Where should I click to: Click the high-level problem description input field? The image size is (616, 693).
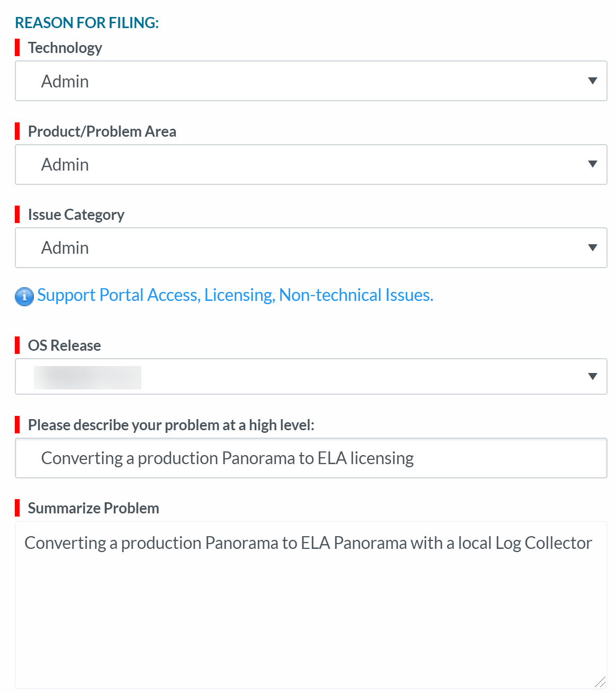pos(311,458)
